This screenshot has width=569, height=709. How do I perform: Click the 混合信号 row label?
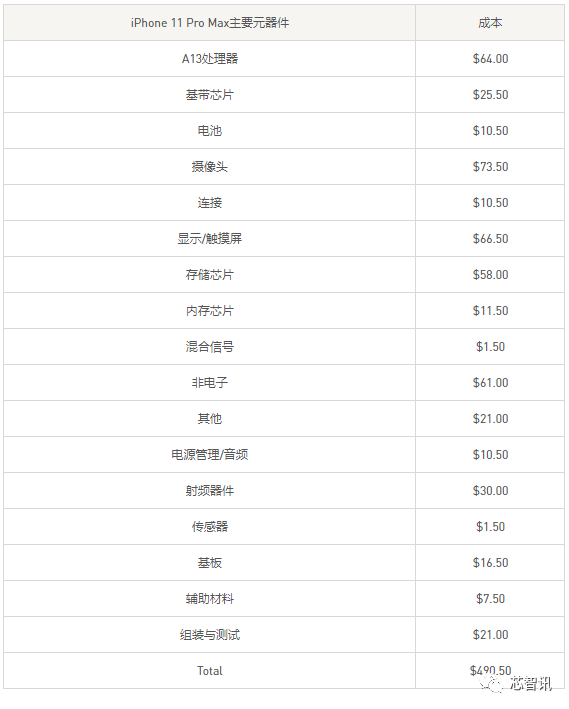coord(209,347)
